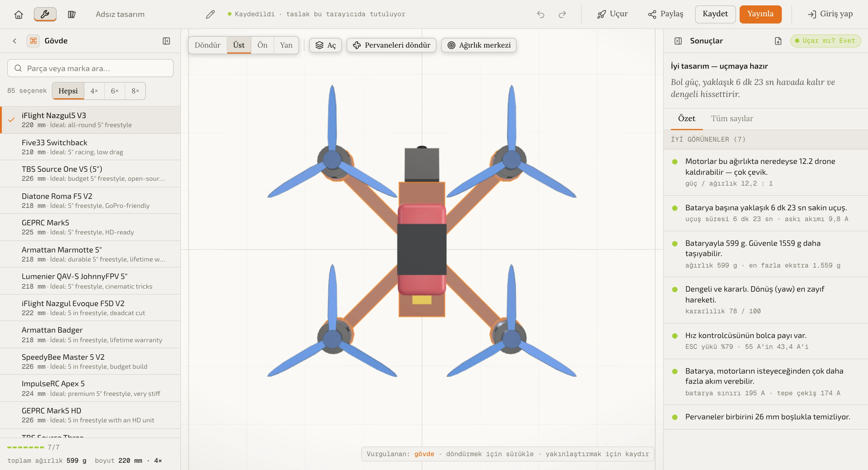Click the Kaydet save button

coord(715,14)
